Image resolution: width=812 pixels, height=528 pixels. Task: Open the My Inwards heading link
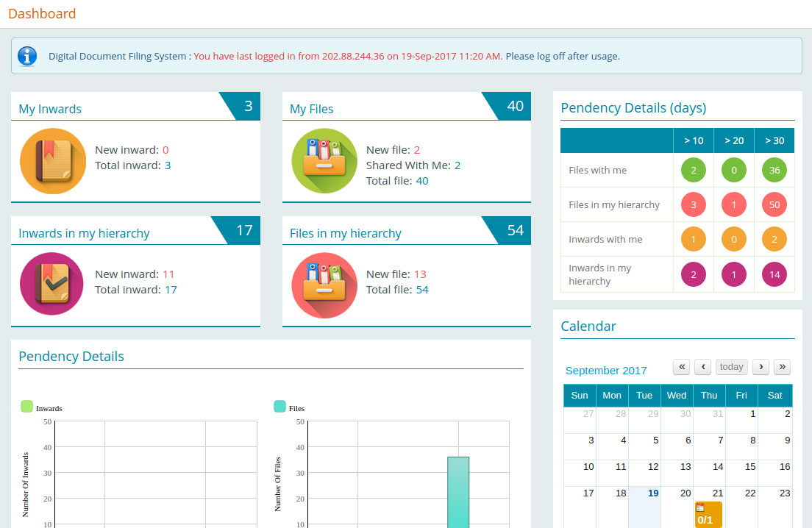(x=50, y=109)
